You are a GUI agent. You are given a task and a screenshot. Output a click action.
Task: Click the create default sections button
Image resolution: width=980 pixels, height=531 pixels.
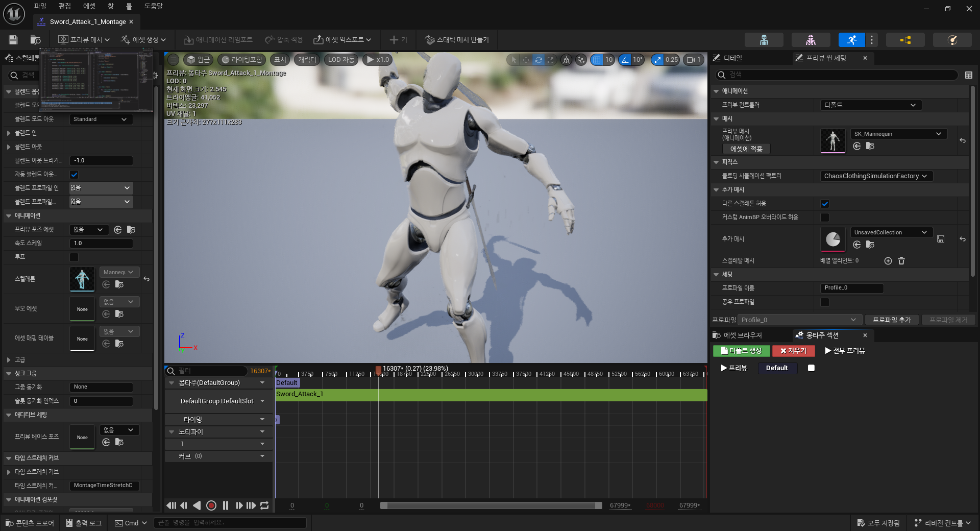coord(741,351)
